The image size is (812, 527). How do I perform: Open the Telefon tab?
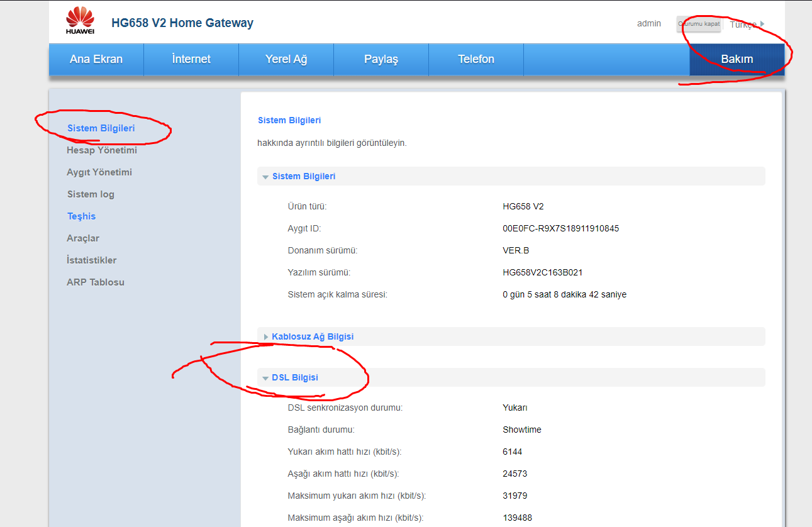(x=476, y=59)
